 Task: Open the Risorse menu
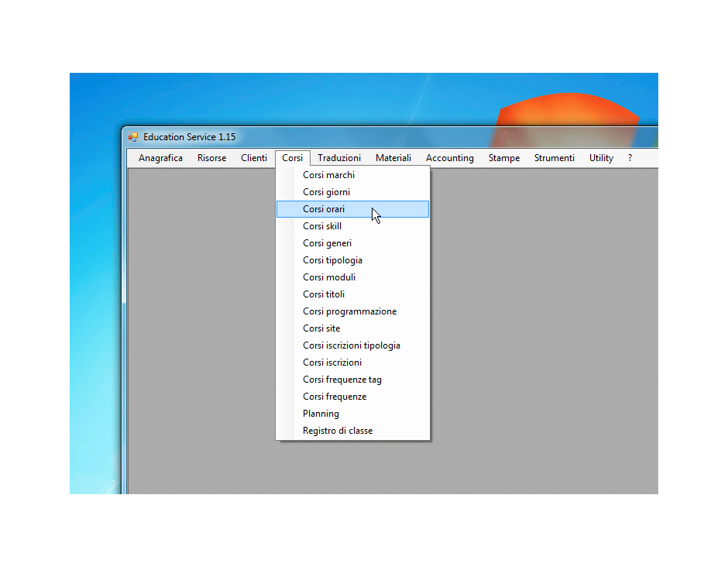click(x=211, y=158)
